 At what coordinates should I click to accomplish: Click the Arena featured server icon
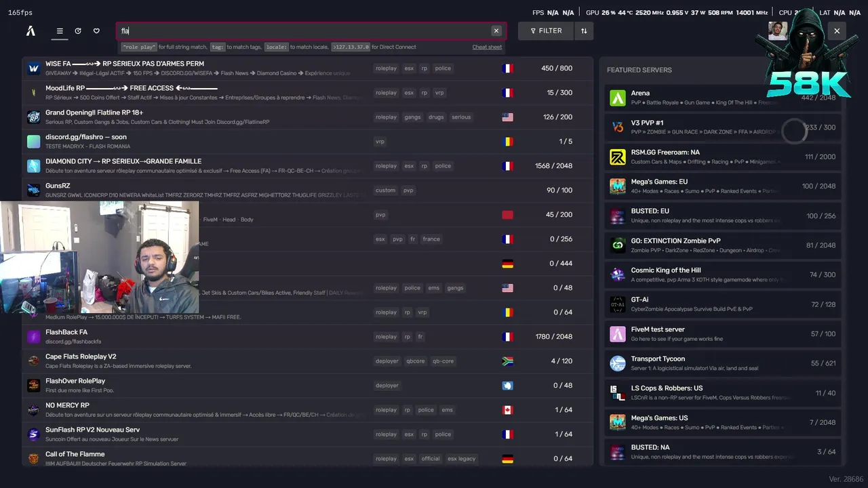(x=618, y=98)
